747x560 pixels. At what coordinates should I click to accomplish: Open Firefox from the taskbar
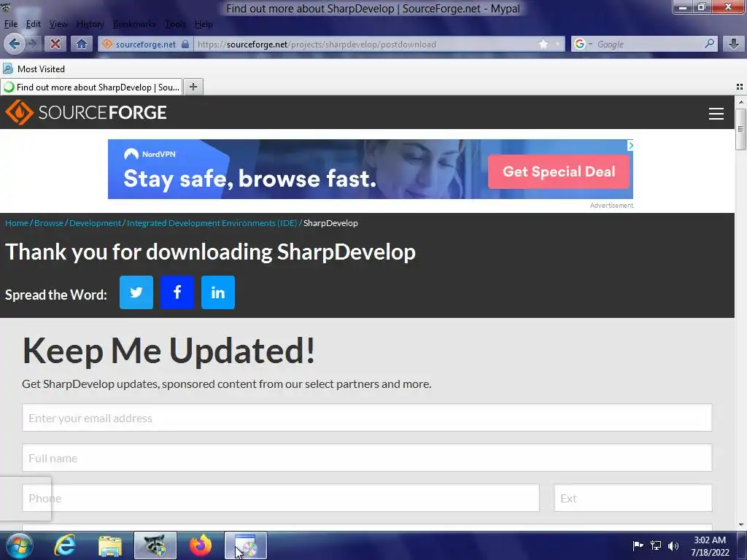click(x=201, y=545)
